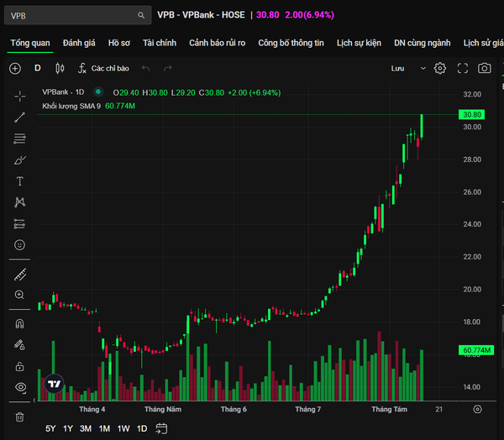Screen dimensions: 504x440
Task: Hide all drawings with eye icon
Action: pyautogui.click(x=20, y=387)
